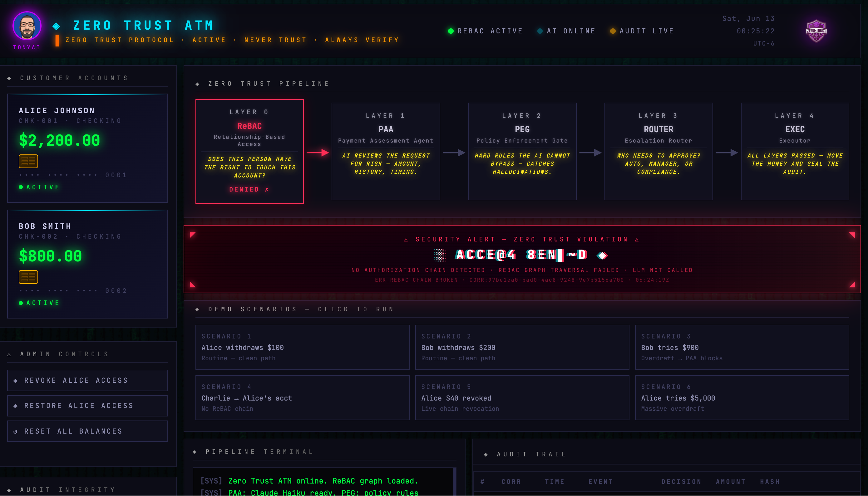Click the TonyAI avatar portrait

[27, 26]
